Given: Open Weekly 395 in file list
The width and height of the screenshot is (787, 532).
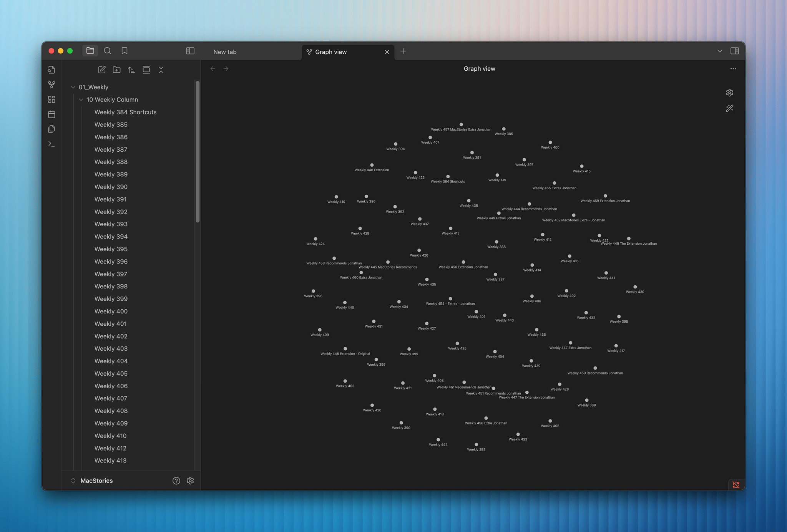Looking at the screenshot, I should pyautogui.click(x=111, y=249).
